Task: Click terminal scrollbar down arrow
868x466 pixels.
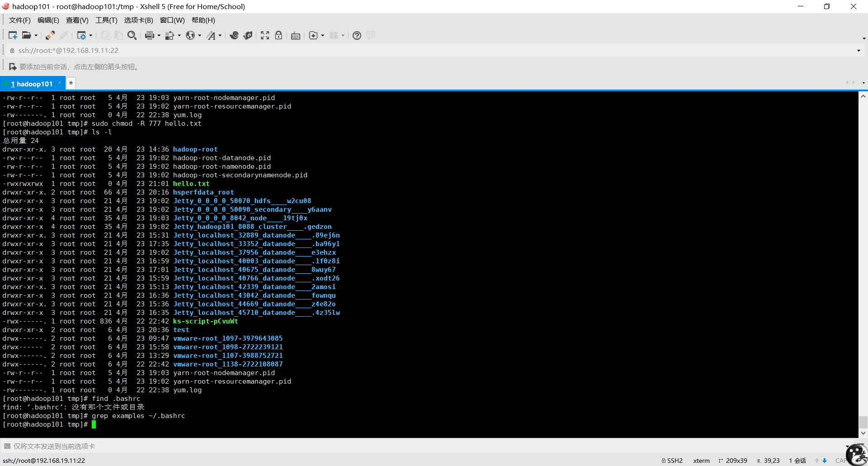Action: (863, 433)
